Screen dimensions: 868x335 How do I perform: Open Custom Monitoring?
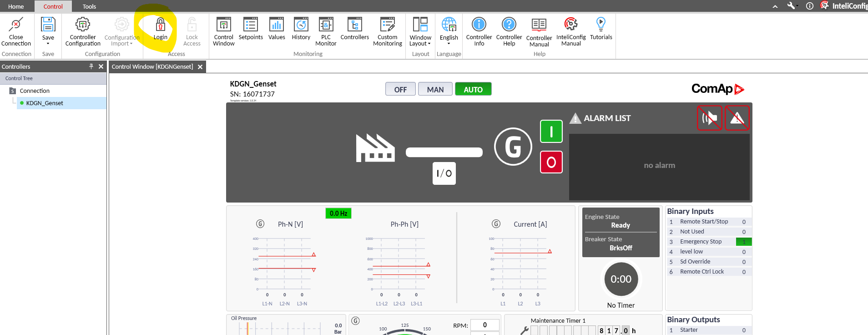point(388,31)
